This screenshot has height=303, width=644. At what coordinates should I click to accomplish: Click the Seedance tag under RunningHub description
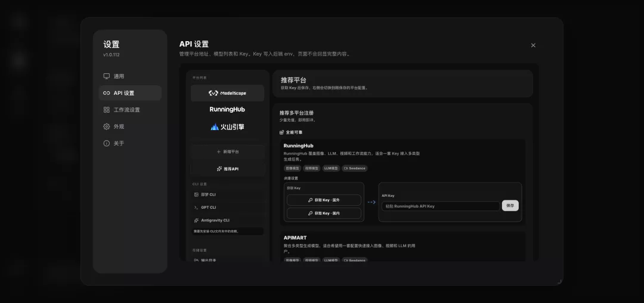point(354,168)
